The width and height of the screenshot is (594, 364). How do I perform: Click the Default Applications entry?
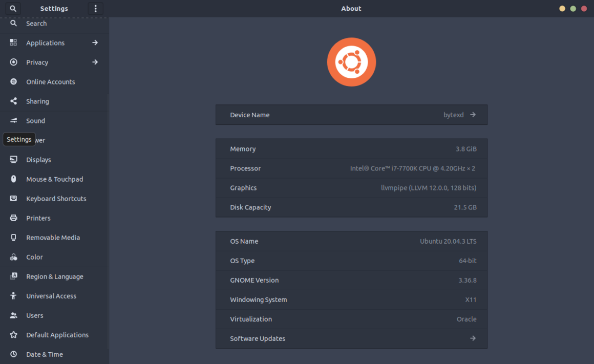point(57,334)
